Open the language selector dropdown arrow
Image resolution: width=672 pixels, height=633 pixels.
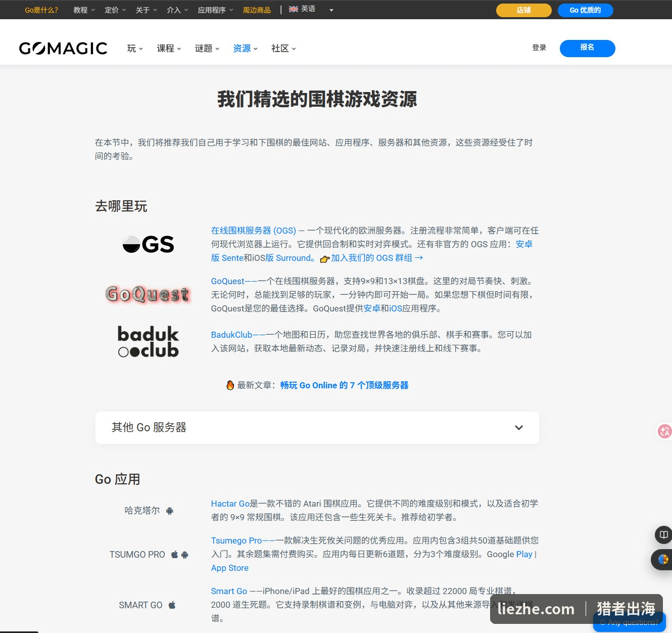click(331, 10)
